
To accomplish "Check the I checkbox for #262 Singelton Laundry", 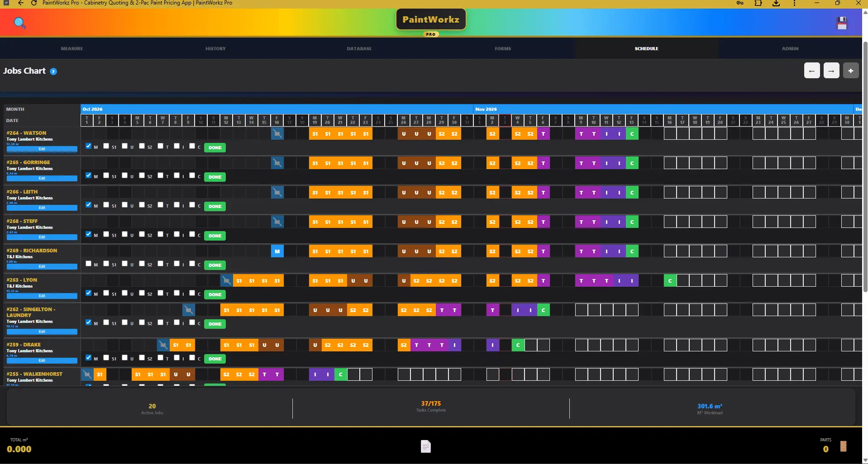I will [x=176, y=322].
